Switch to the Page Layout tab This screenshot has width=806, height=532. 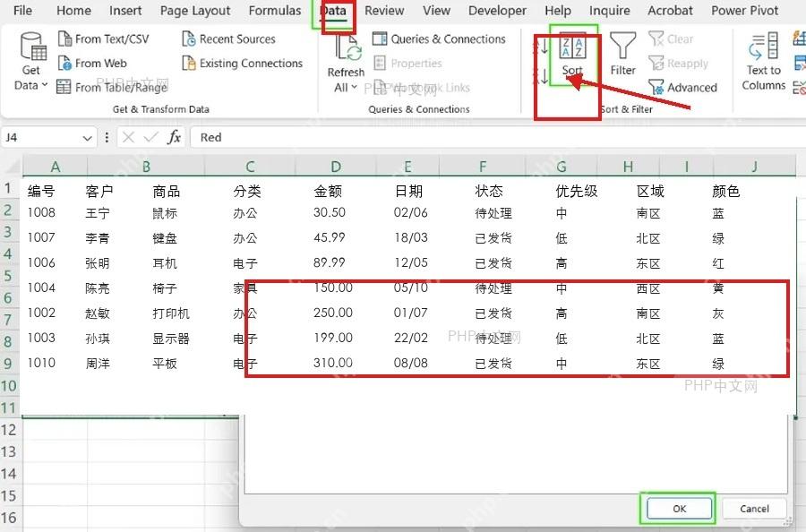[195, 11]
